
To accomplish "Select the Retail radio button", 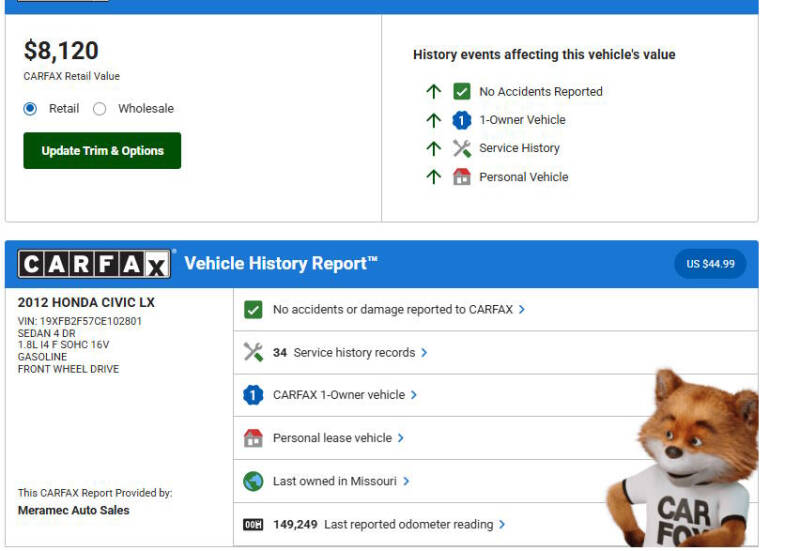I will pos(30,109).
